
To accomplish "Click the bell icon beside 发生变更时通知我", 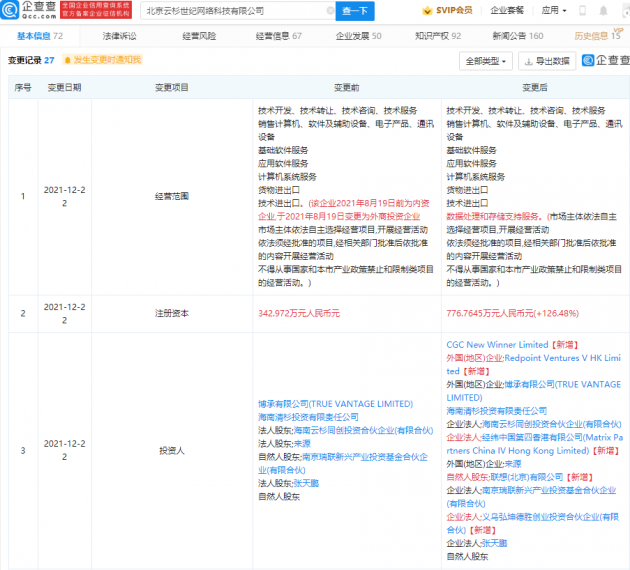I will coord(68,60).
